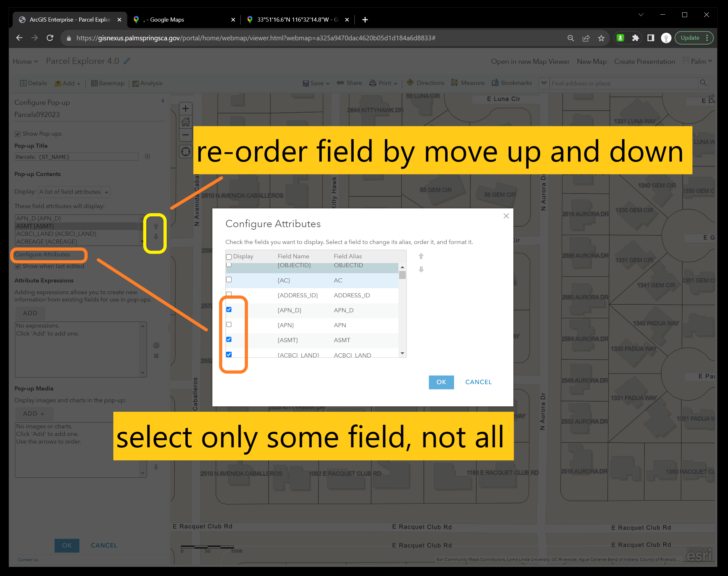Add field to pop-up title
This screenshot has width=728, height=576.
click(147, 156)
